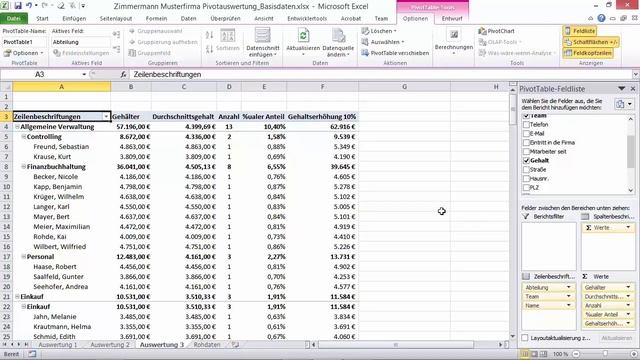Open field list layout options icon
The width and height of the screenshot is (640, 360).
[624, 104]
